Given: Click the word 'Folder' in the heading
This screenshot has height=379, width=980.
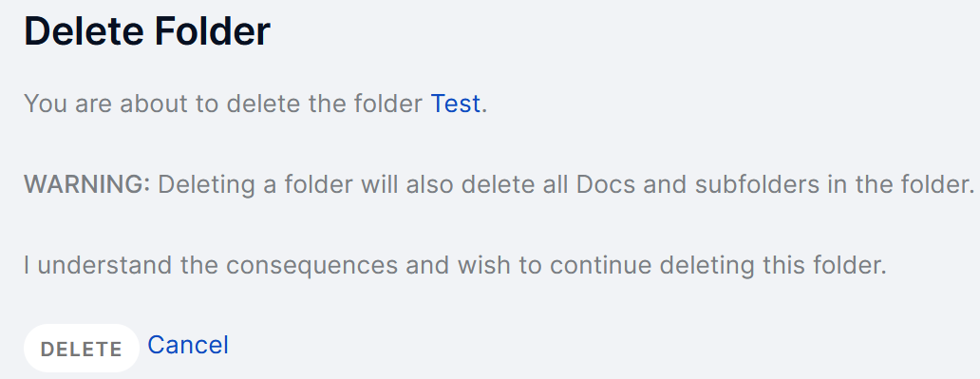Looking at the screenshot, I should [x=213, y=31].
